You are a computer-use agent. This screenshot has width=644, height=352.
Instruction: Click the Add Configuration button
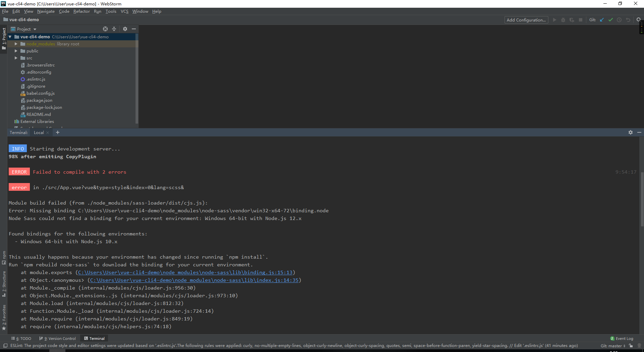526,20
